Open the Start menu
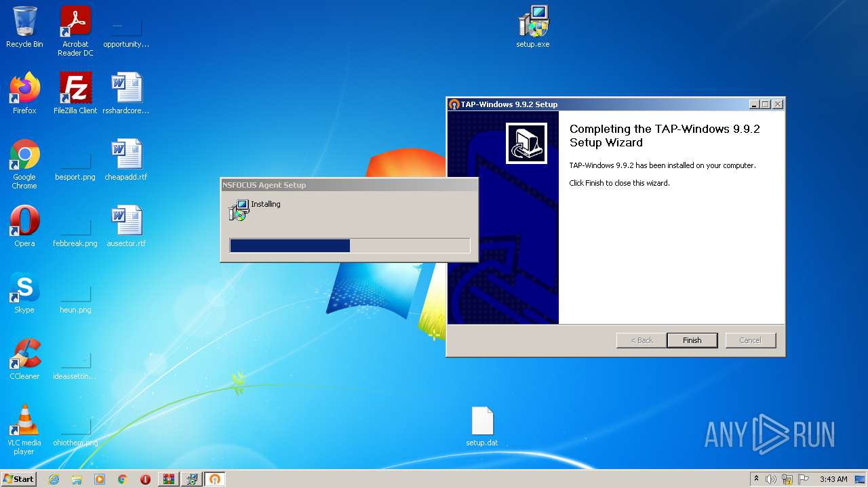 (19, 479)
